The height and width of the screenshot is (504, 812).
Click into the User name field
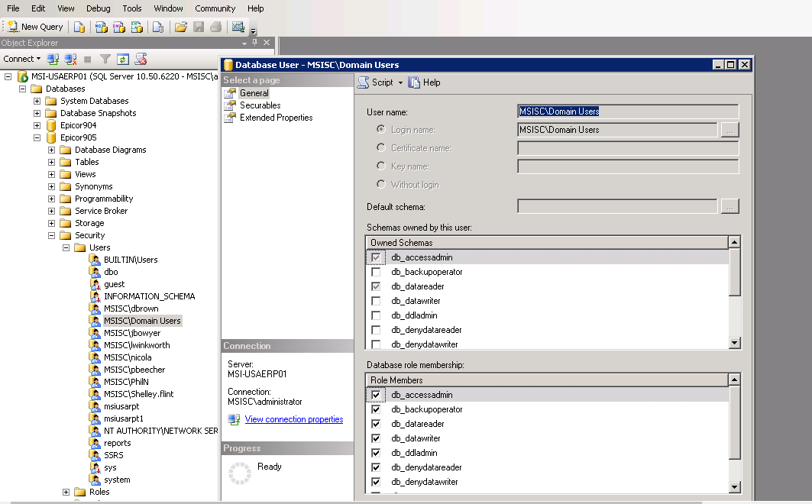pyautogui.click(x=628, y=111)
